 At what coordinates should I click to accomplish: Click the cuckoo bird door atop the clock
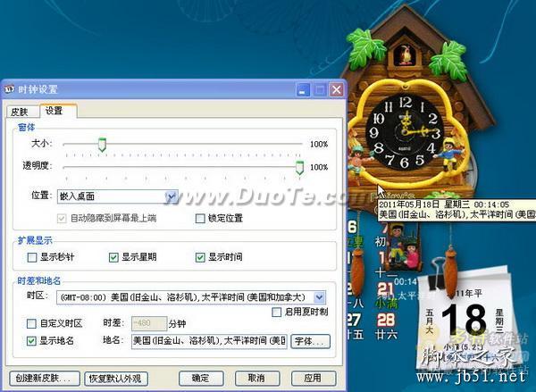406,55
